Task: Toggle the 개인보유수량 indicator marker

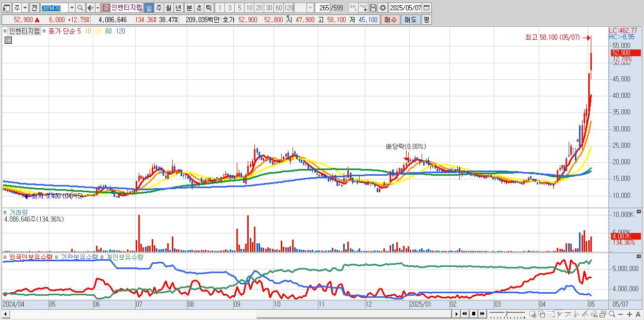Action: coord(102,257)
